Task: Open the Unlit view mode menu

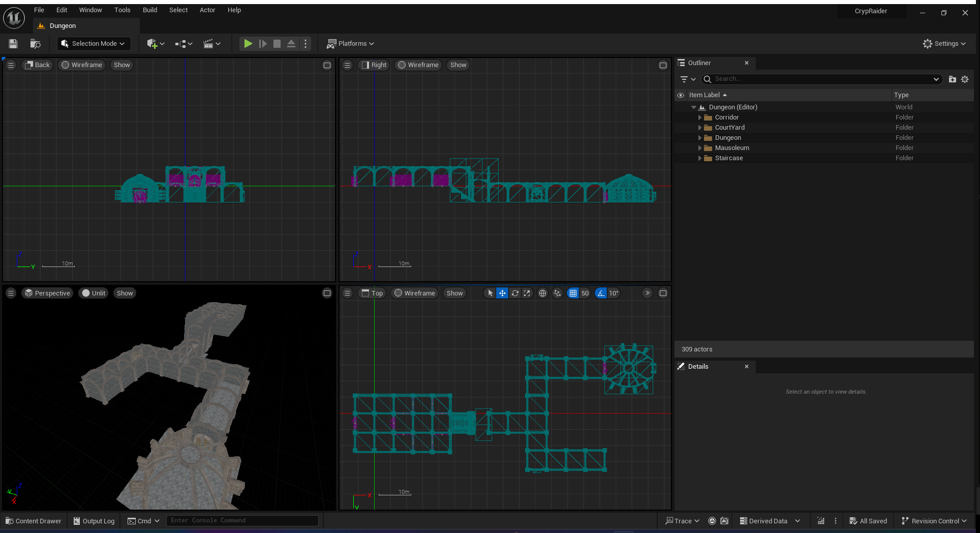Action: (94, 293)
